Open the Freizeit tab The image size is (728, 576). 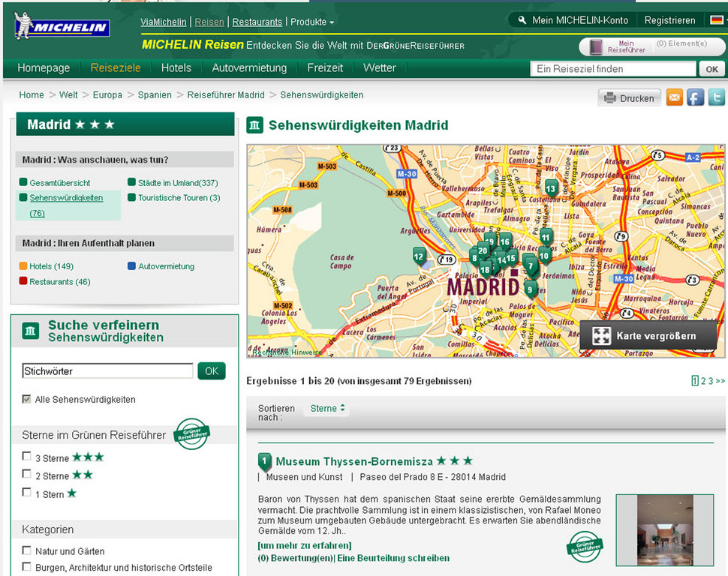tap(325, 67)
